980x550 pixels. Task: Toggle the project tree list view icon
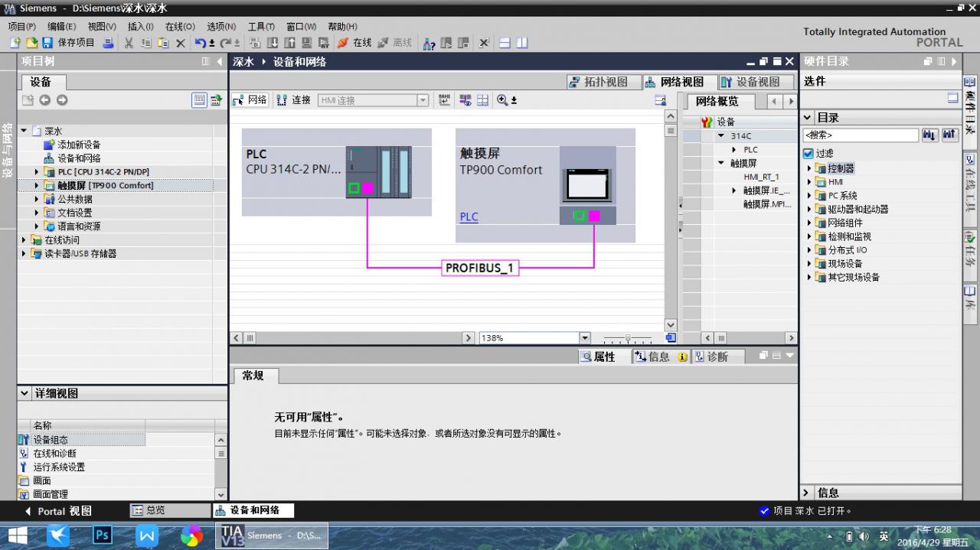(199, 100)
